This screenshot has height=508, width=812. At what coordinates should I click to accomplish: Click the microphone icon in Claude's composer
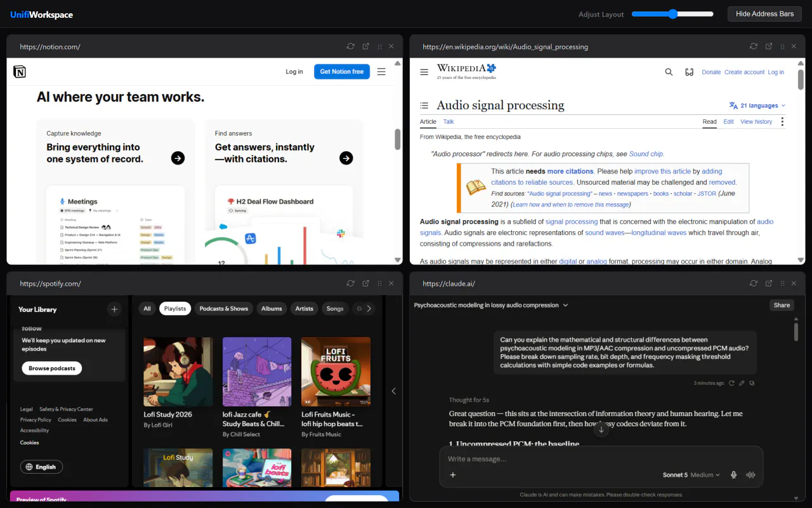coord(734,474)
